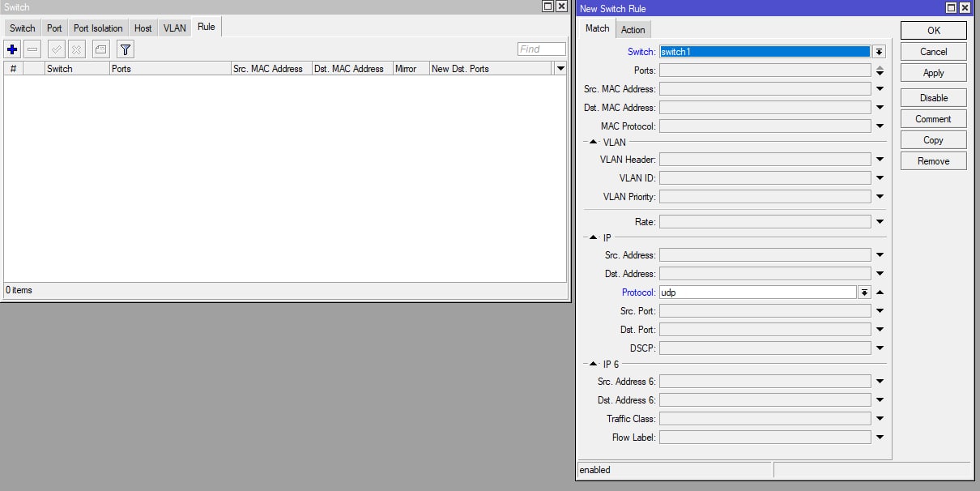Expand the IP Src. Address field
980x491 pixels.
coord(880,255)
